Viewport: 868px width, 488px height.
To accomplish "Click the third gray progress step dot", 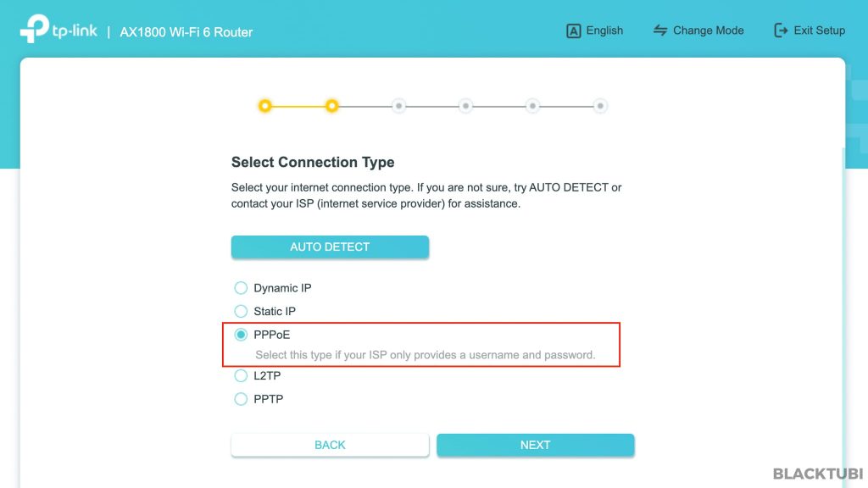I will click(398, 106).
